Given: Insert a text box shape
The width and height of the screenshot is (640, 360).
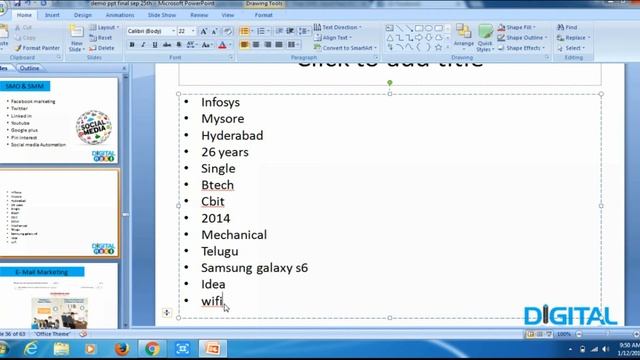Looking at the screenshot, I should 389,29.
